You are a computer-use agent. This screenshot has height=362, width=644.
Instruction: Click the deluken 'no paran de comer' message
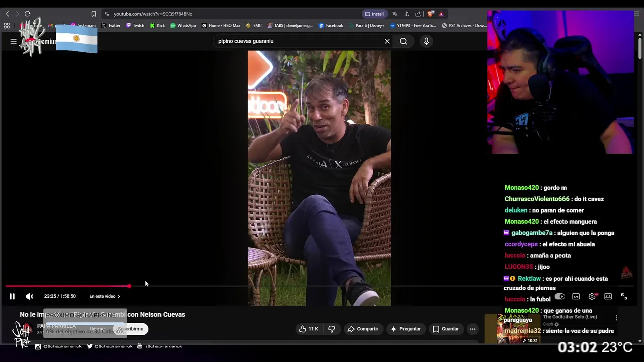(544, 210)
